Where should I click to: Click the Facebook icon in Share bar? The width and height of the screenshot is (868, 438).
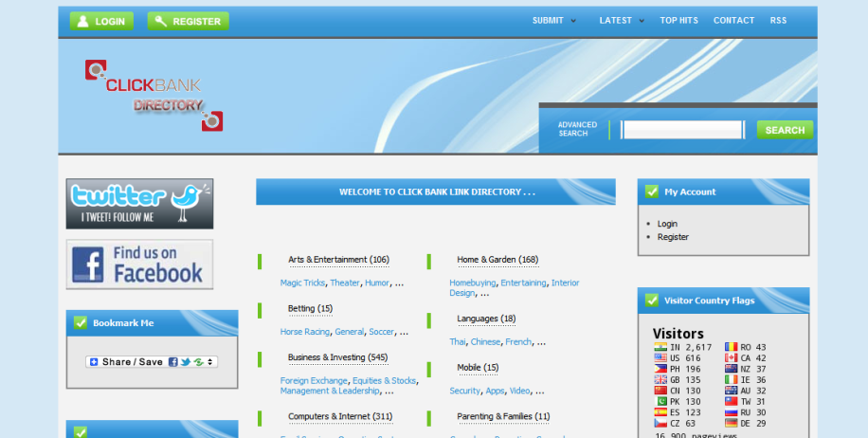coord(173,361)
